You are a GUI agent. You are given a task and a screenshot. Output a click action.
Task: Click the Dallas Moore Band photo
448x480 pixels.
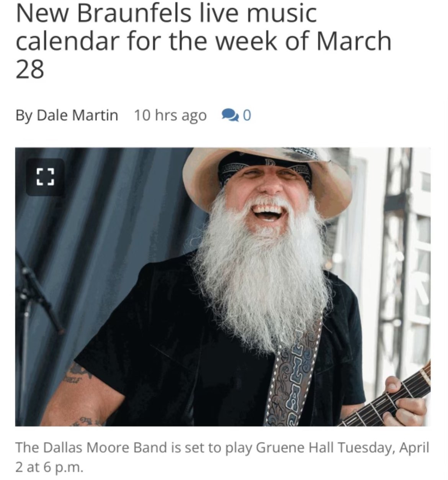(x=223, y=287)
